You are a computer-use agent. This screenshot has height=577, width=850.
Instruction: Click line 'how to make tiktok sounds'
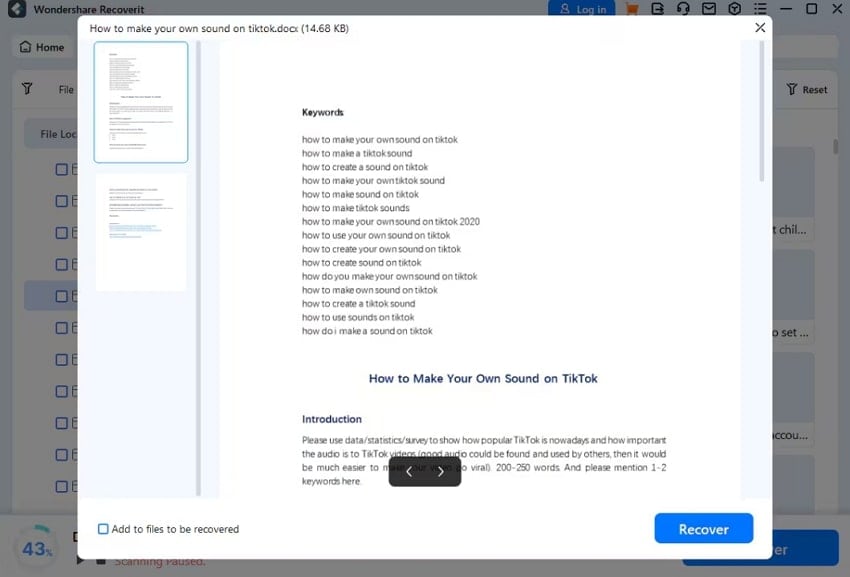[x=356, y=208]
